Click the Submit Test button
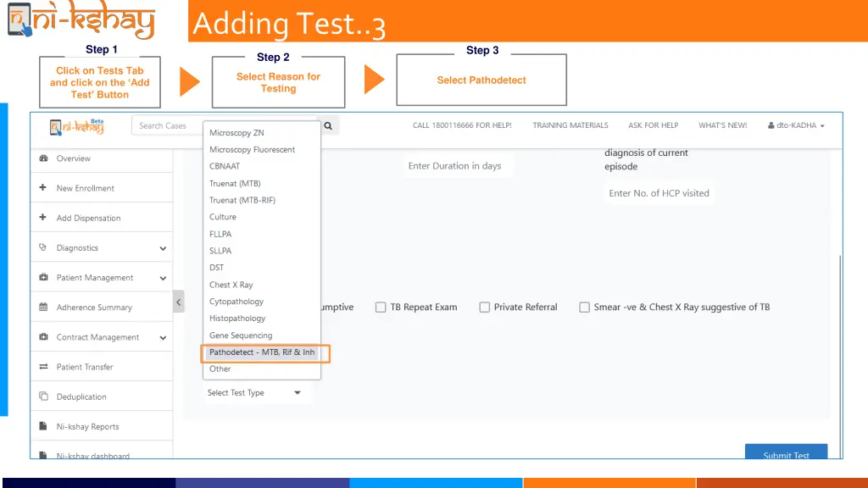The image size is (868, 488). coord(786,452)
